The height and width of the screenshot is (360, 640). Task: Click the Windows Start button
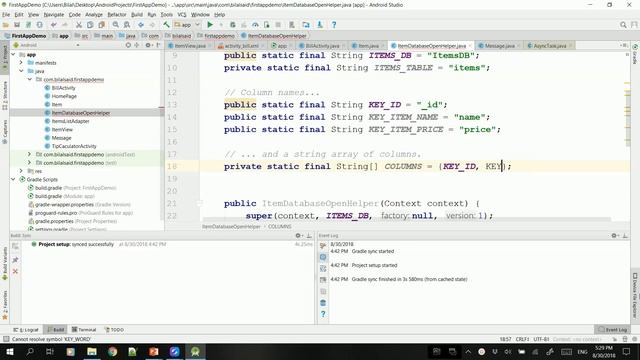click(x=9, y=351)
